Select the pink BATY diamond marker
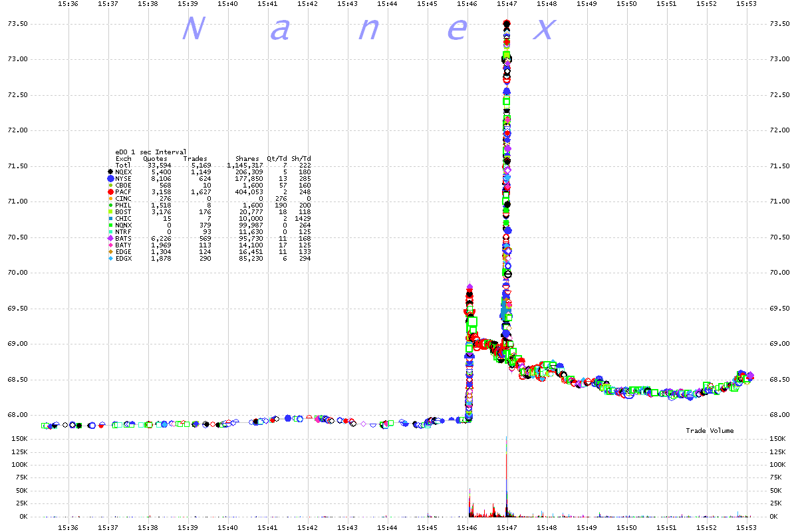This screenshot has height=532, width=798. [110, 245]
